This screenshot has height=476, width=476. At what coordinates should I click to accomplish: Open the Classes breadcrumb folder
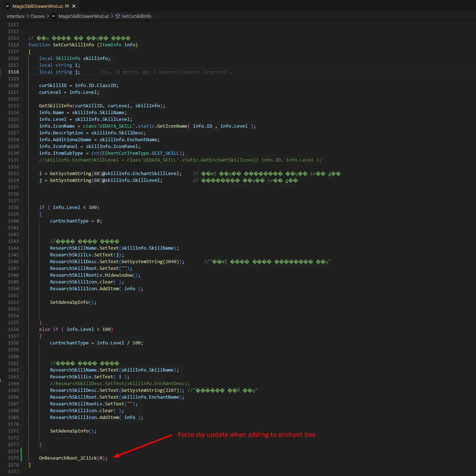(x=37, y=16)
